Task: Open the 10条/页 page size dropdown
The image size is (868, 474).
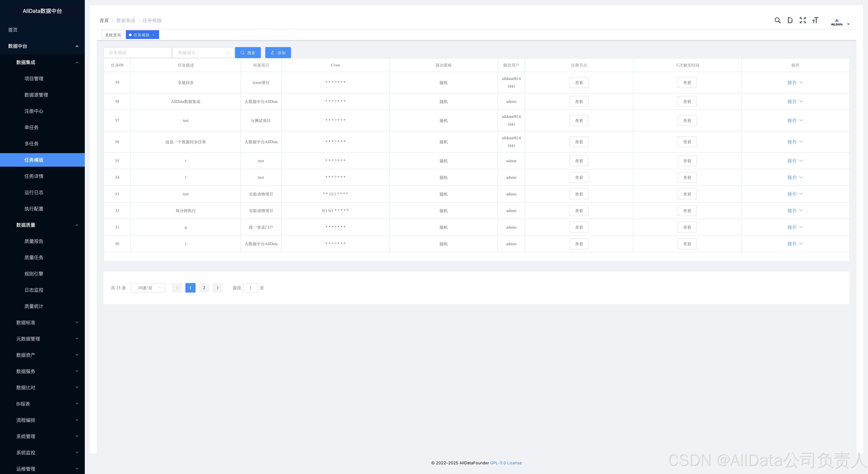Action: tap(148, 288)
